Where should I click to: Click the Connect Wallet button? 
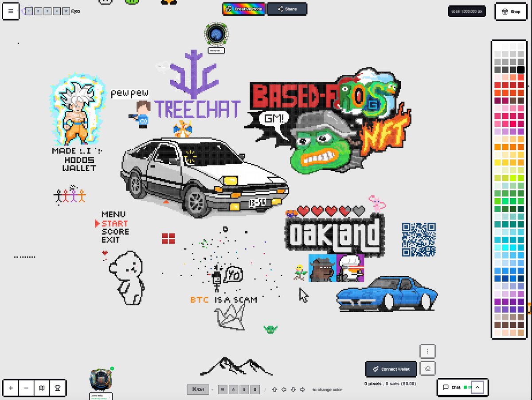pyautogui.click(x=391, y=369)
